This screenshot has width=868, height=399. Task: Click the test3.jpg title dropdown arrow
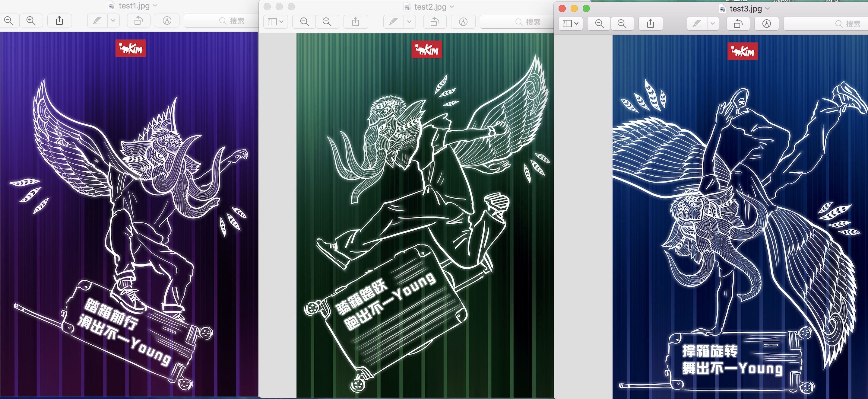tap(768, 9)
